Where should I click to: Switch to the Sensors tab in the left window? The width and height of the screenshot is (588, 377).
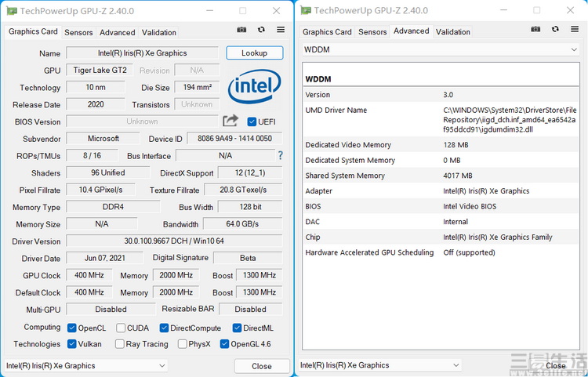point(78,33)
